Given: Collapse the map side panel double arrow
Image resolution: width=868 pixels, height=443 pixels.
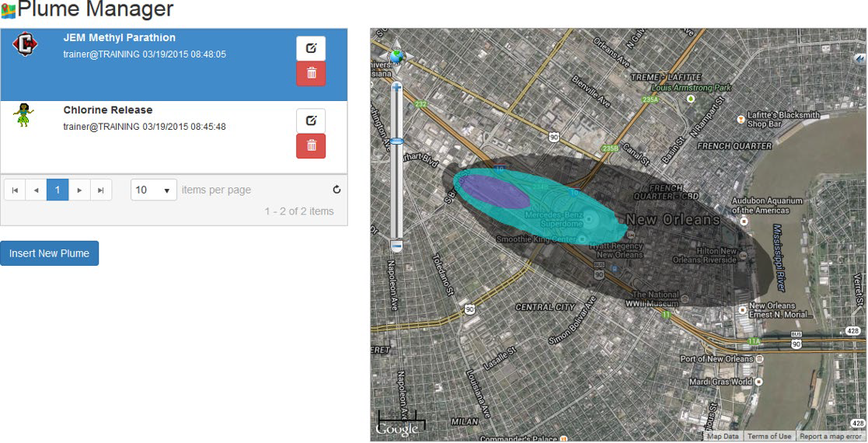Looking at the screenshot, I should click(x=859, y=58).
